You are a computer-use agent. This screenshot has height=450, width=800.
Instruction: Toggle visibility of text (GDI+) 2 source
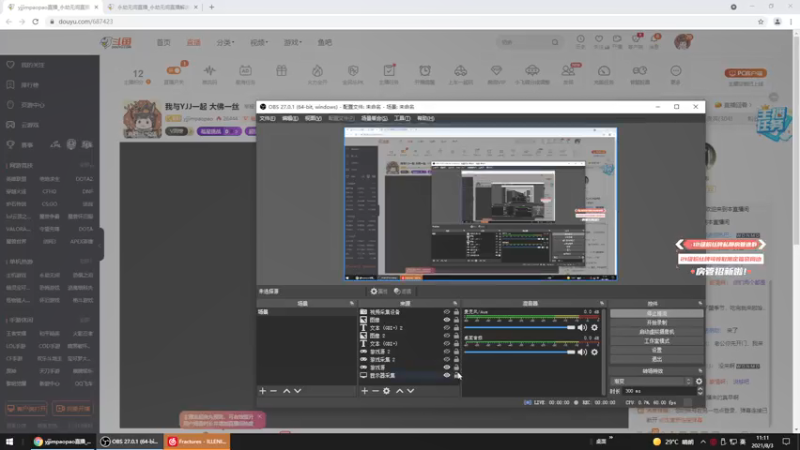(447, 328)
